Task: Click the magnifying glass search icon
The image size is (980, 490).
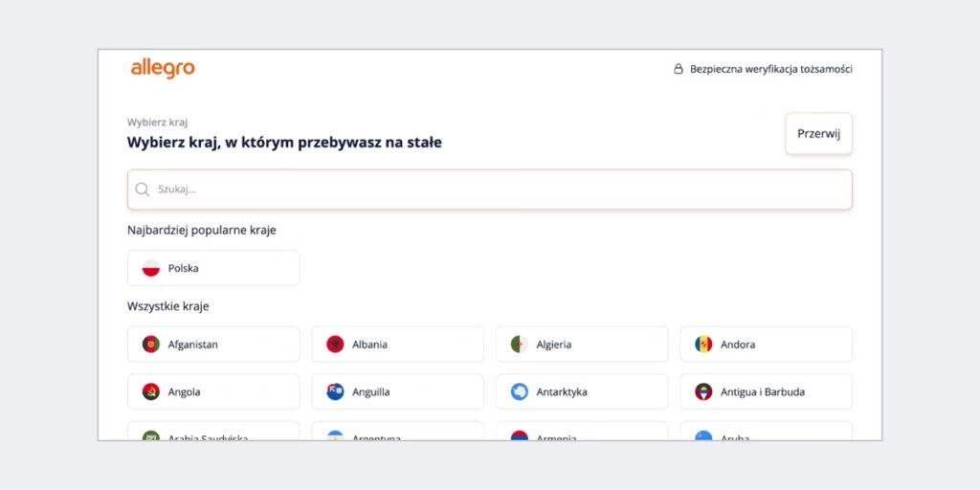Action: (143, 189)
